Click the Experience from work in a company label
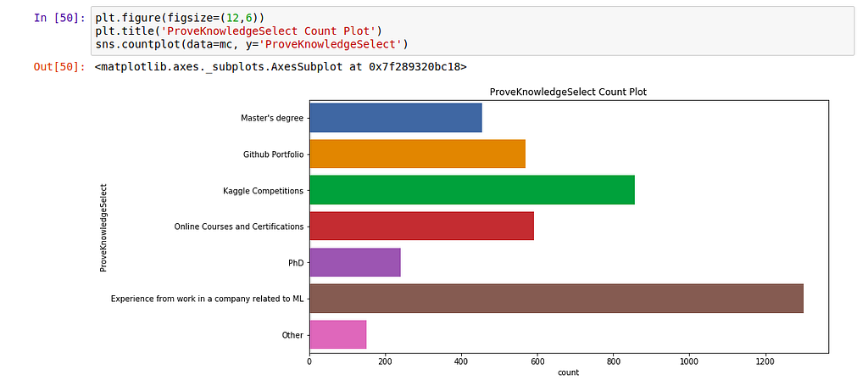 coord(207,299)
